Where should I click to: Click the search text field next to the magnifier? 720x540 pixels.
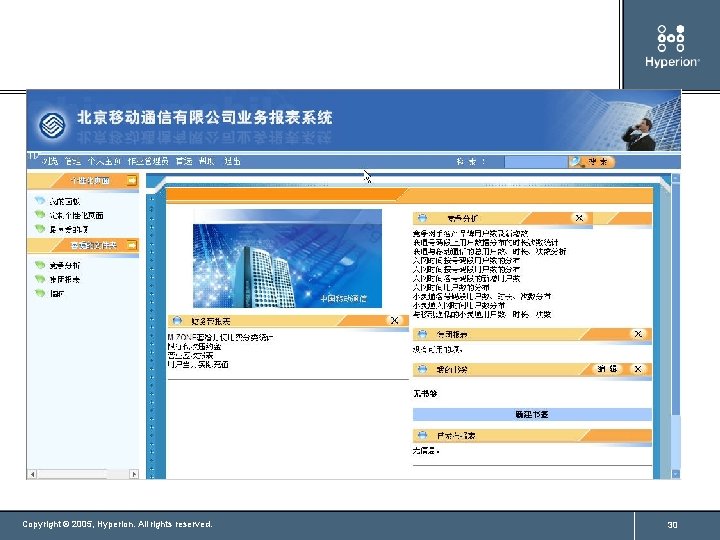click(536, 162)
